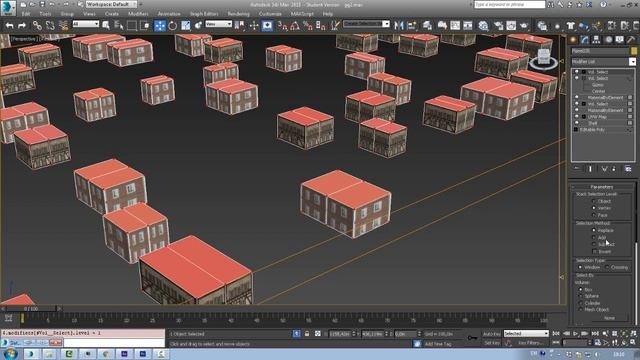Choose the Rectangular Selection Region tool

click(x=132, y=26)
